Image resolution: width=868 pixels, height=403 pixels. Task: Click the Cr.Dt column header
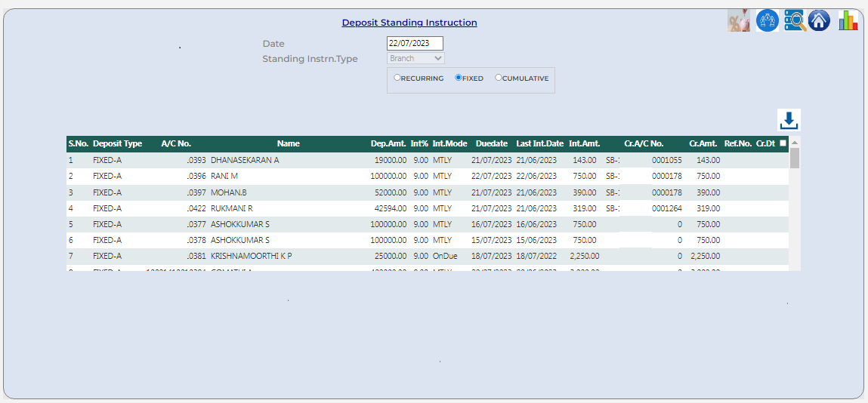point(765,143)
